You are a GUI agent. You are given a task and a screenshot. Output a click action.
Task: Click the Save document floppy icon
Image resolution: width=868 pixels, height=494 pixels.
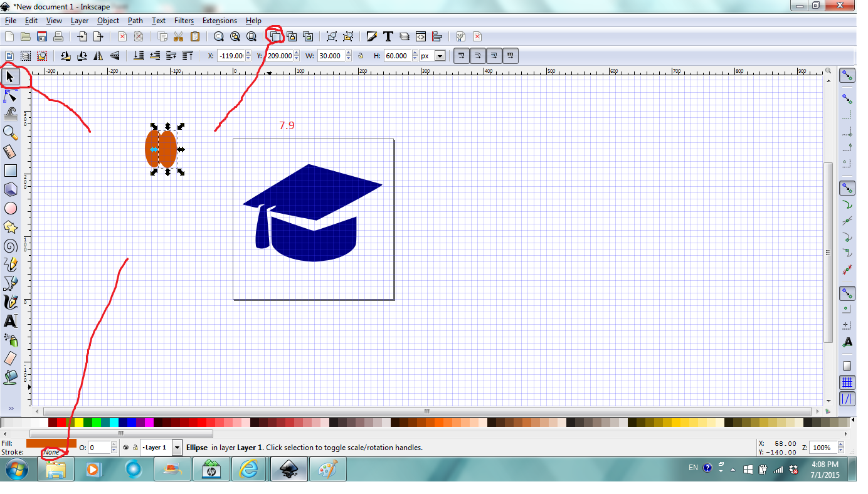click(x=42, y=36)
